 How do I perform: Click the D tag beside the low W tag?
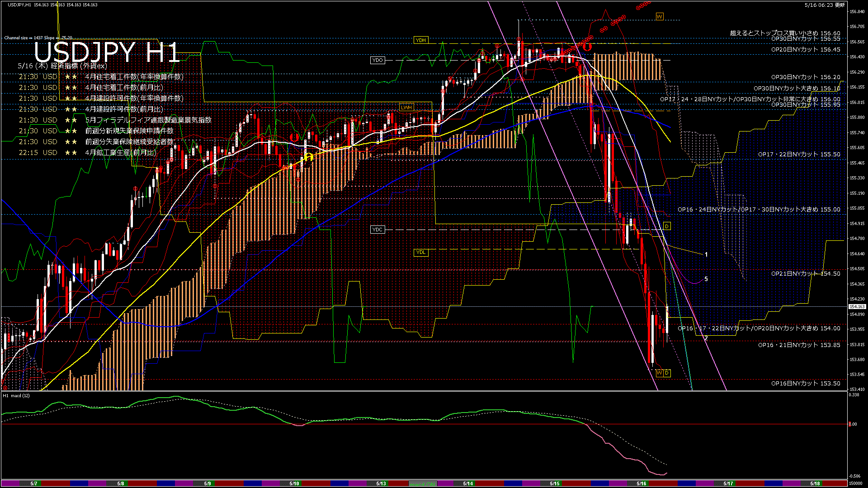point(667,373)
